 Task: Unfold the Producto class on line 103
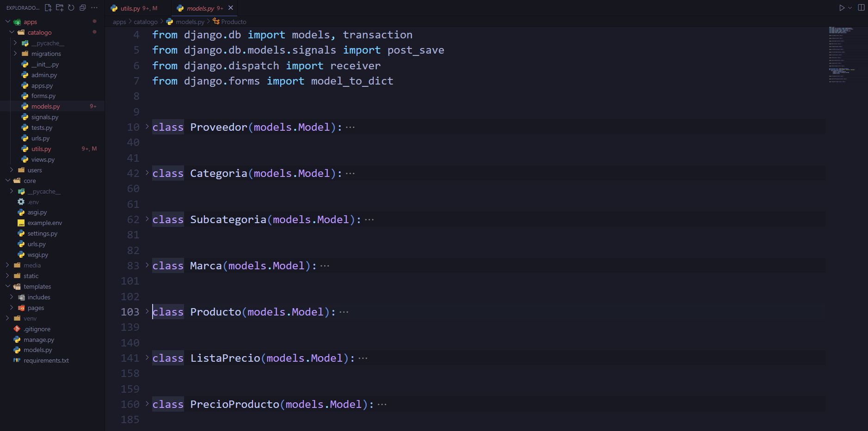147,311
